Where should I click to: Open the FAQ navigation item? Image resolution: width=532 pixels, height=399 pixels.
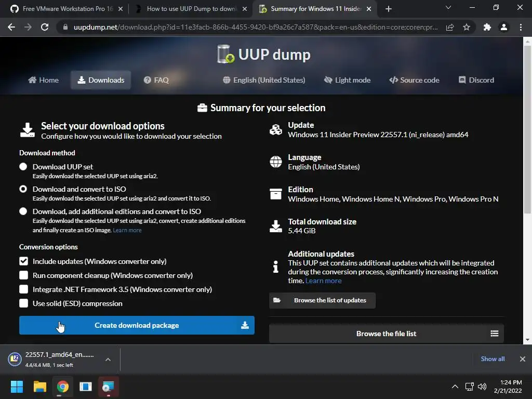coord(156,80)
